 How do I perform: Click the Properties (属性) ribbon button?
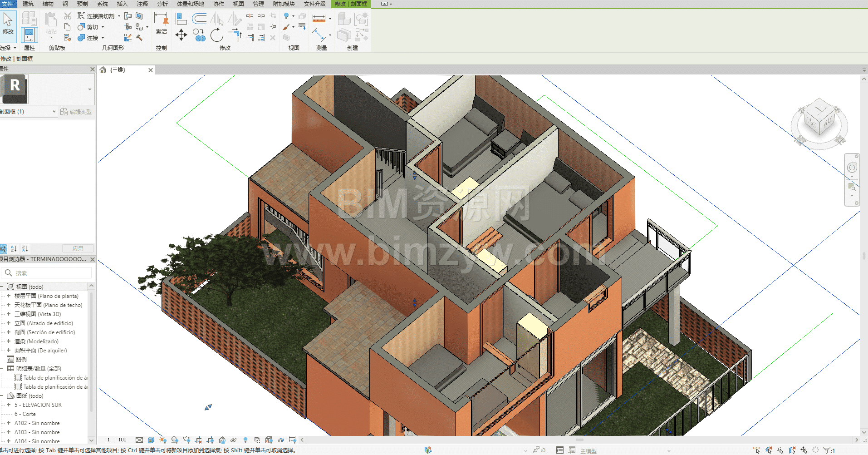pos(29,35)
